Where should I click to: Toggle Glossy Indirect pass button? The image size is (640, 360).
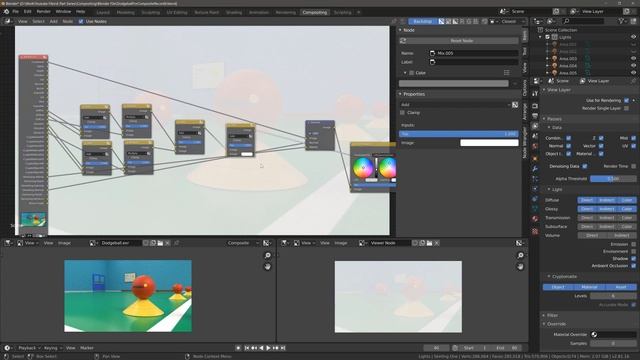[x=607, y=209]
